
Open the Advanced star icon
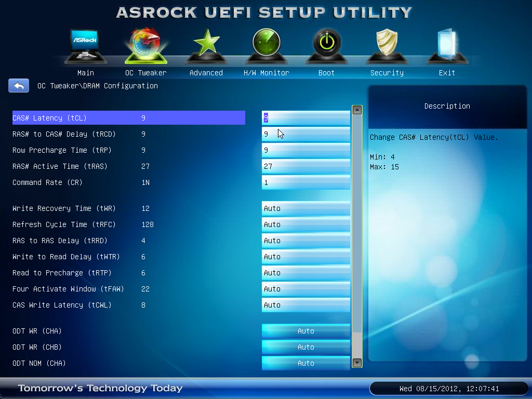pyautogui.click(x=206, y=46)
